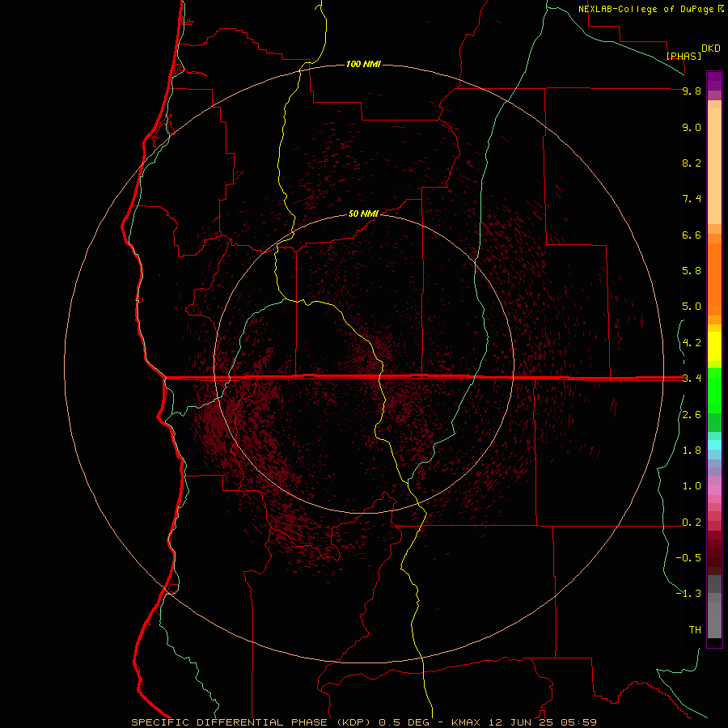
Task: Click the 3.4 value on the scale
Action: coord(692,379)
